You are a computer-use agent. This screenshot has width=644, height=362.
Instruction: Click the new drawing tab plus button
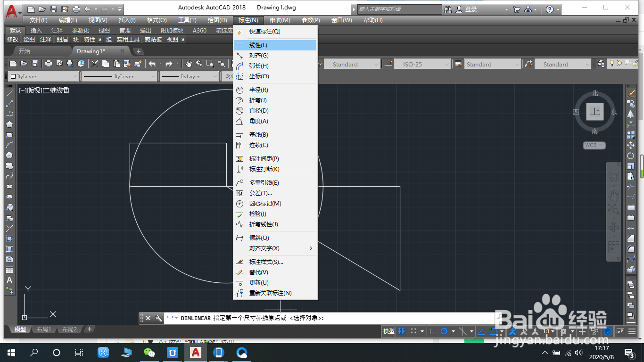coord(139,51)
